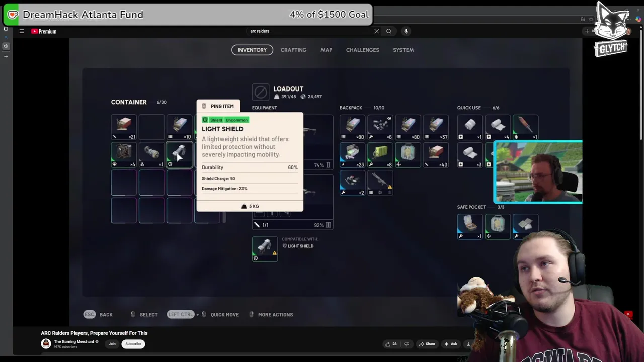
Task: Join The Gaming Merchant channel
Action: [x=112, y=344]
